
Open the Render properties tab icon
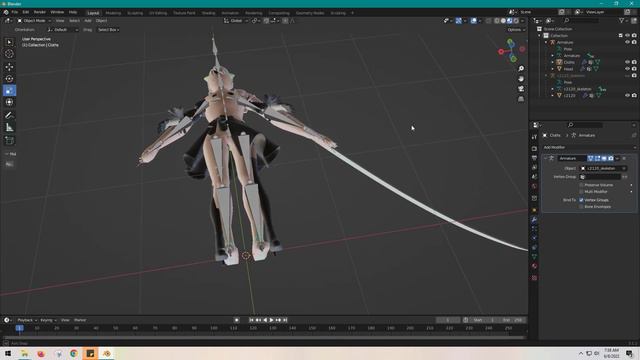click(x=534, y=149)
